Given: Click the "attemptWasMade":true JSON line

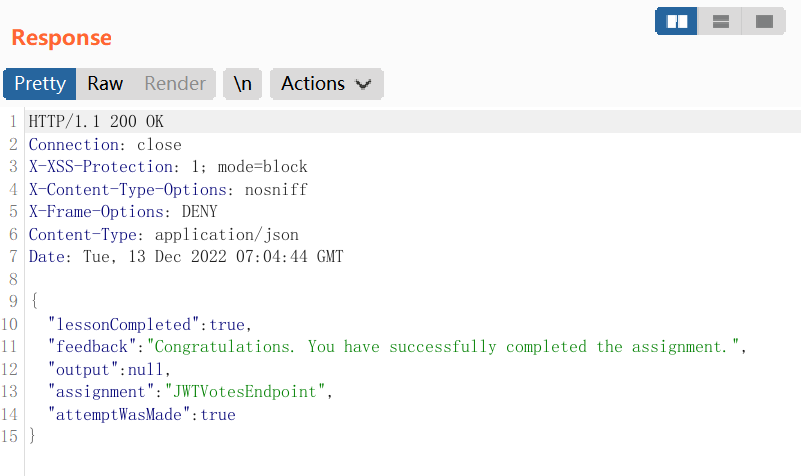Looking at the screenshot, I should click(x=142, y=414).
